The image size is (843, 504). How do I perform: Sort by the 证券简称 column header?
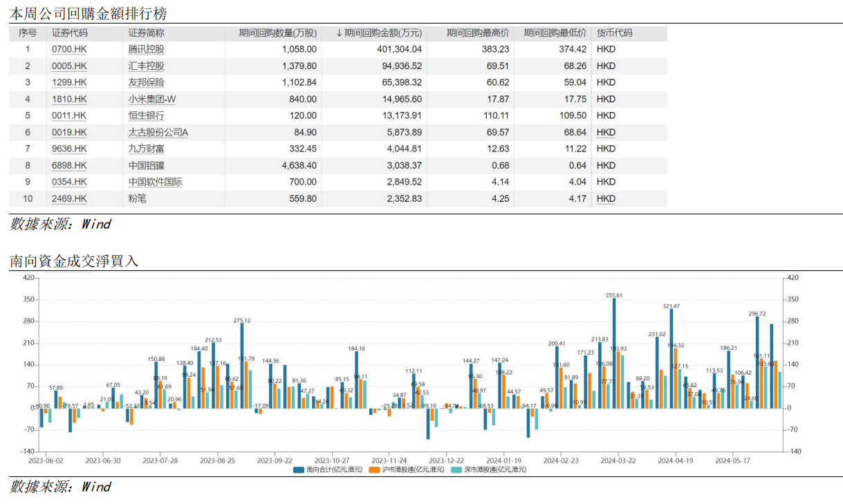coord(147,32)
